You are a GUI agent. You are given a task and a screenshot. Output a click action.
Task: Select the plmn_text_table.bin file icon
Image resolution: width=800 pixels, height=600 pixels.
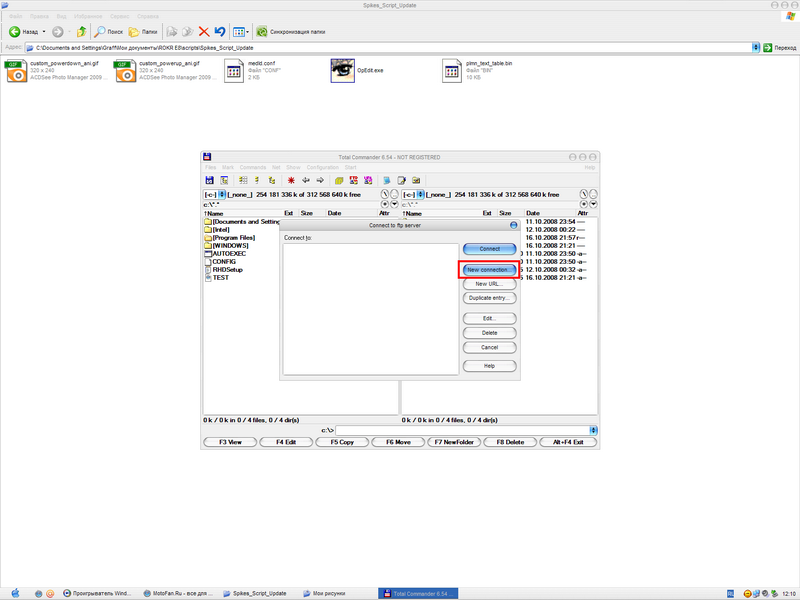[x=452, y=71]
